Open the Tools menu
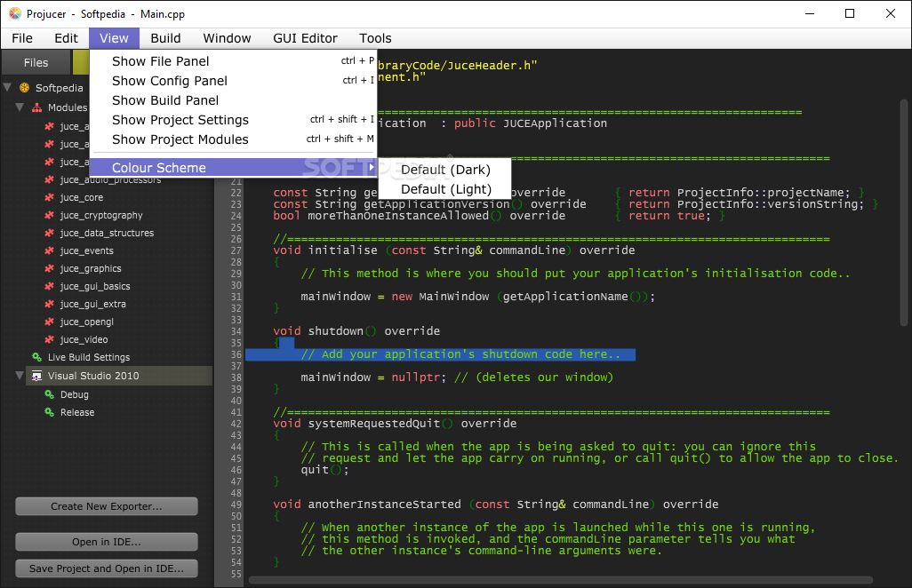912x588 pixels. coord(375,38)
